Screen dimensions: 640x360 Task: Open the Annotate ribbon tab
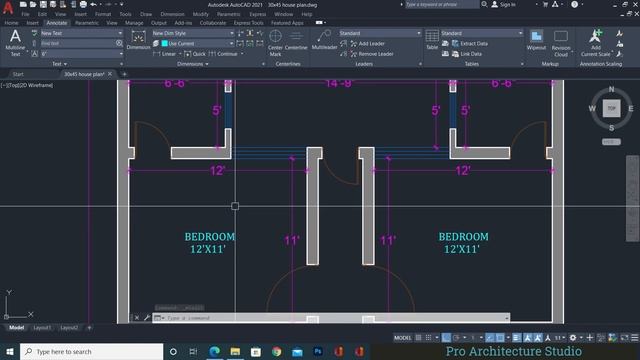(56, 23)
